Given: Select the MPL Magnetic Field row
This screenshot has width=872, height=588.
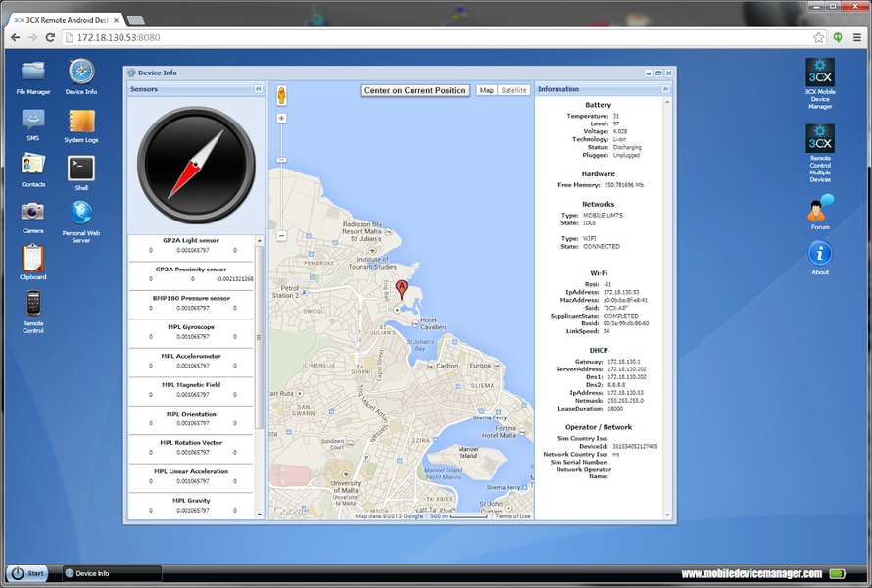Looking at the screenshot, I should coord(191,390).
